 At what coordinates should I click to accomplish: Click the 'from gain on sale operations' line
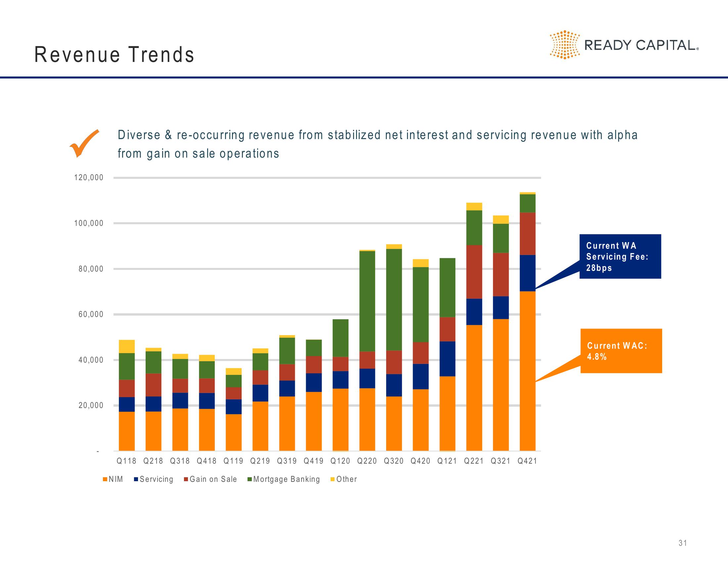pos(198,153)
